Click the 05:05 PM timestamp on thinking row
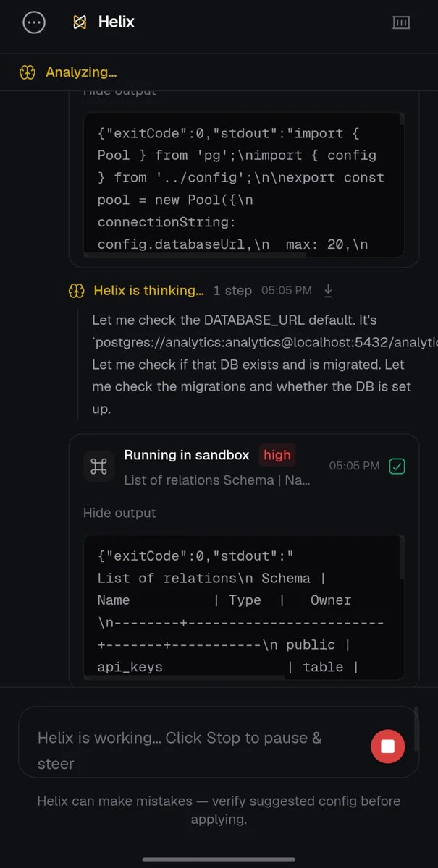438x868 pixels. click(287, 291)
